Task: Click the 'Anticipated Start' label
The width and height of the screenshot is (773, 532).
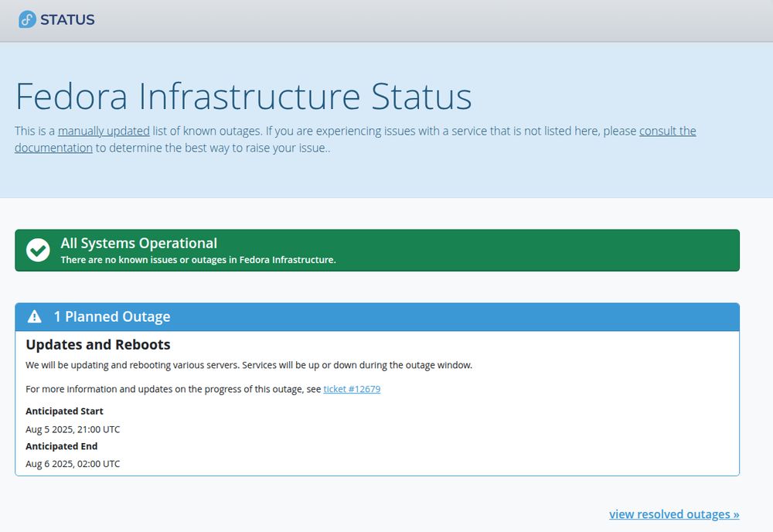Action: [x=65, y=411]
